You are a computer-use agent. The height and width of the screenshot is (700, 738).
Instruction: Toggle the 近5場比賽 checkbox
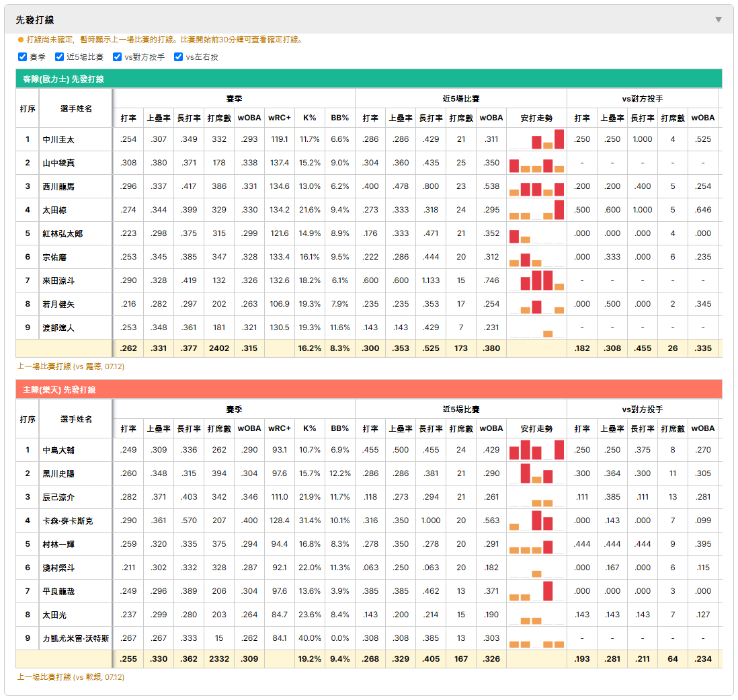pyautogui.click(x=59, y=57)
